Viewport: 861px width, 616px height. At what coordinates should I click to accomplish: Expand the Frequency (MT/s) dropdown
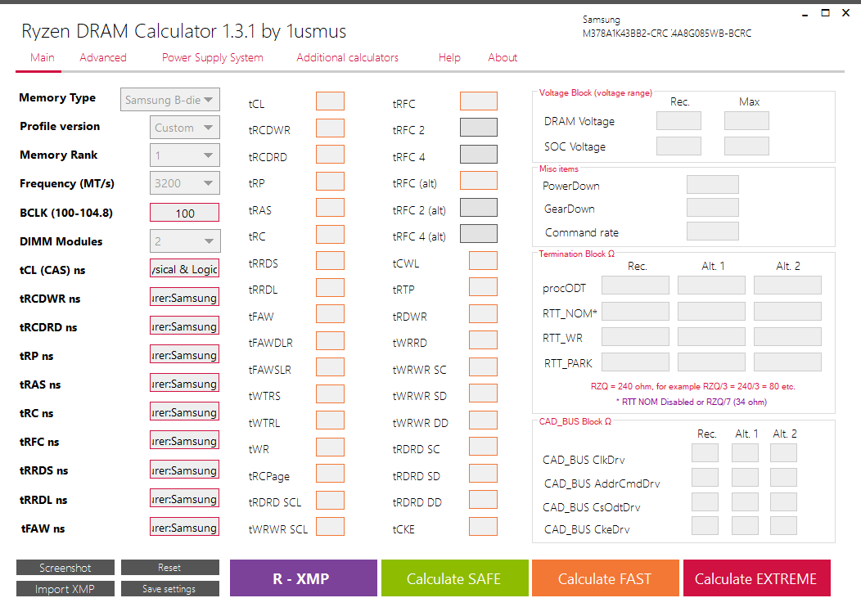point(184,182)
